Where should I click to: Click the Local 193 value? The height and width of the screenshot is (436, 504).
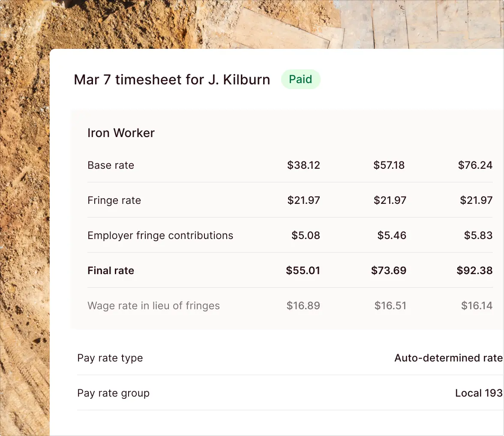[479, 393]
